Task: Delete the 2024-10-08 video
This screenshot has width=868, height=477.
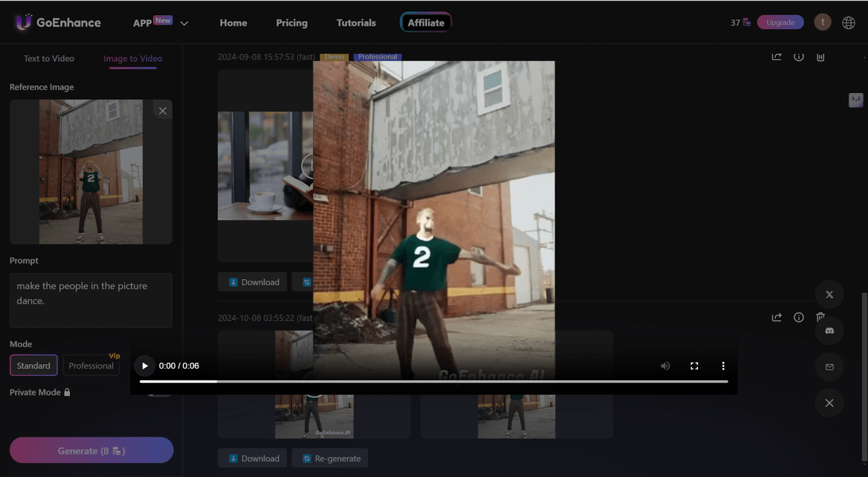Action: [820, 317]
